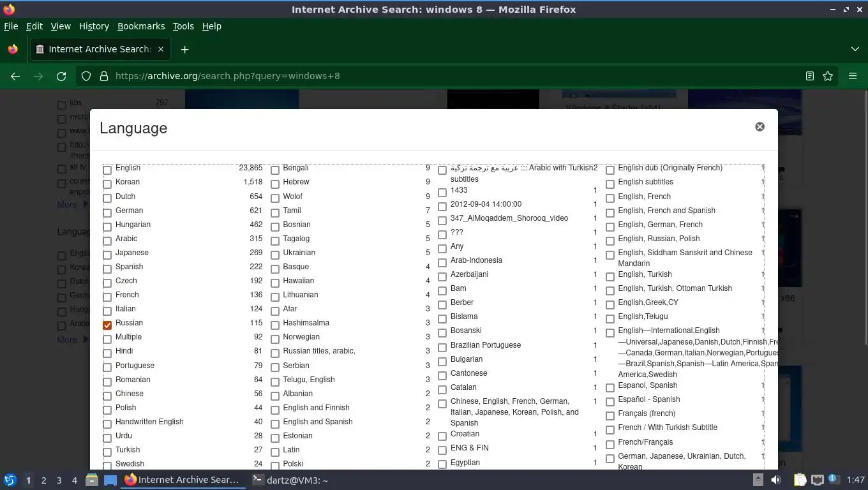
Task: Switch to workspace 4
Action: (x=74, y=480)
